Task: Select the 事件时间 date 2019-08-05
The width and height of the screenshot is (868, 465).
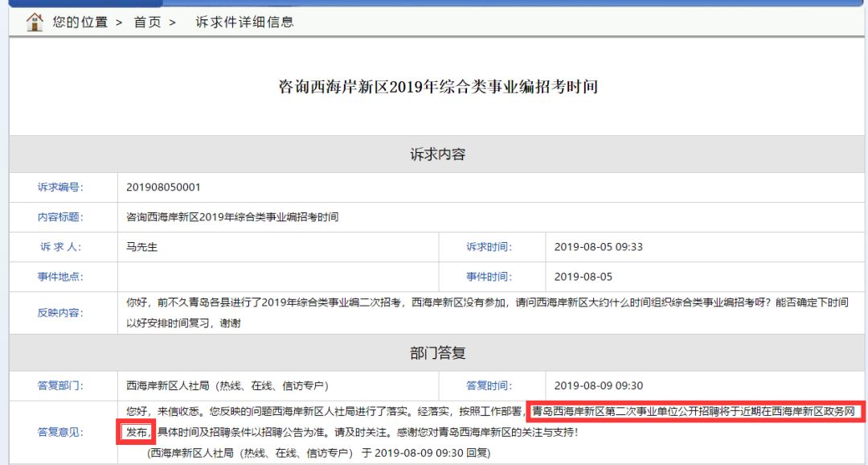Action: (583, 277)
